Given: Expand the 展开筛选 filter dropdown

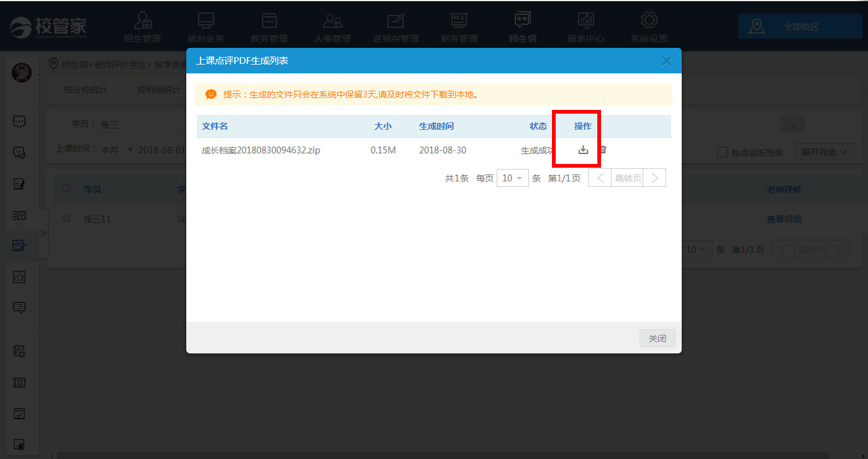Looking at the screenshot, I should point(824,152).
